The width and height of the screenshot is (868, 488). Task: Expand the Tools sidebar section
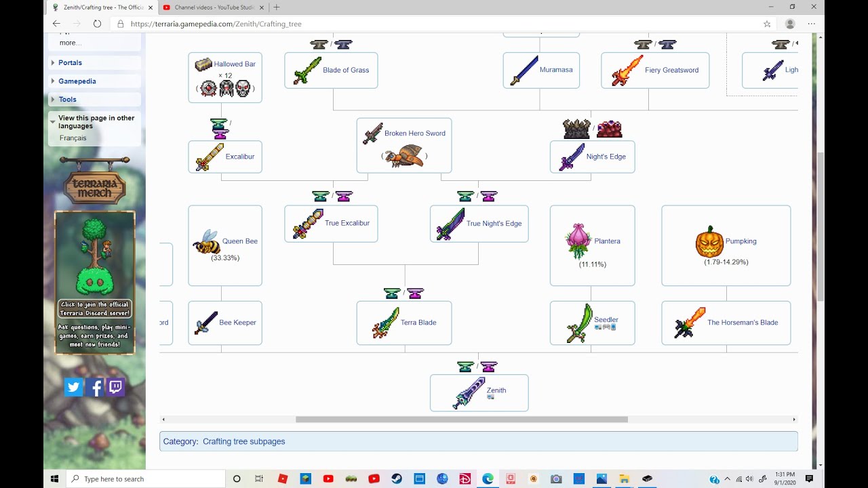[x=67, y=99]
